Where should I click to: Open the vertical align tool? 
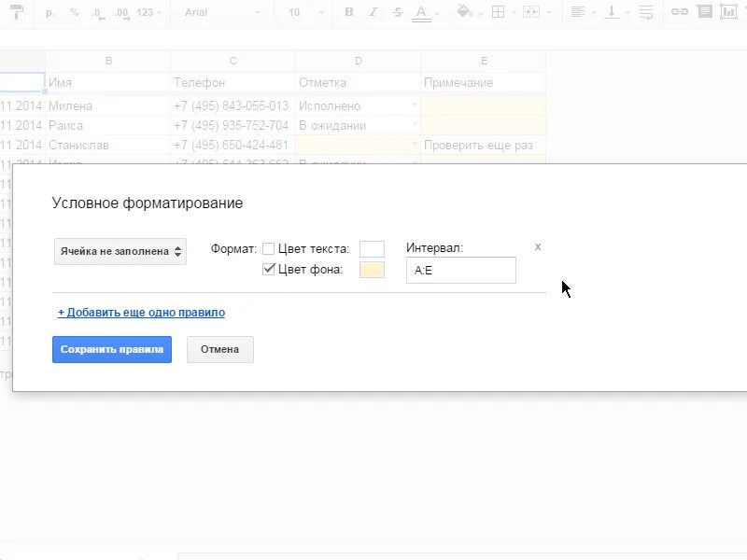pyautogui.click(x=612, y=12)
